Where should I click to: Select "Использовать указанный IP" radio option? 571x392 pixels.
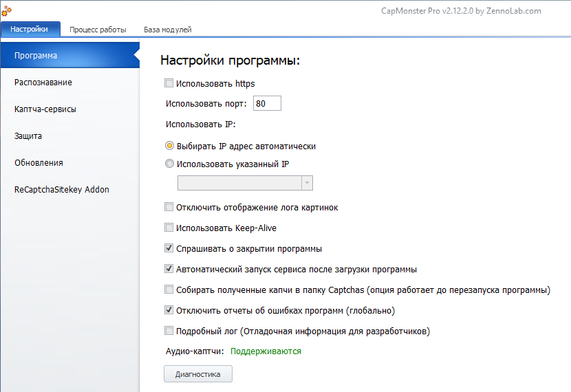coord(169,164)
